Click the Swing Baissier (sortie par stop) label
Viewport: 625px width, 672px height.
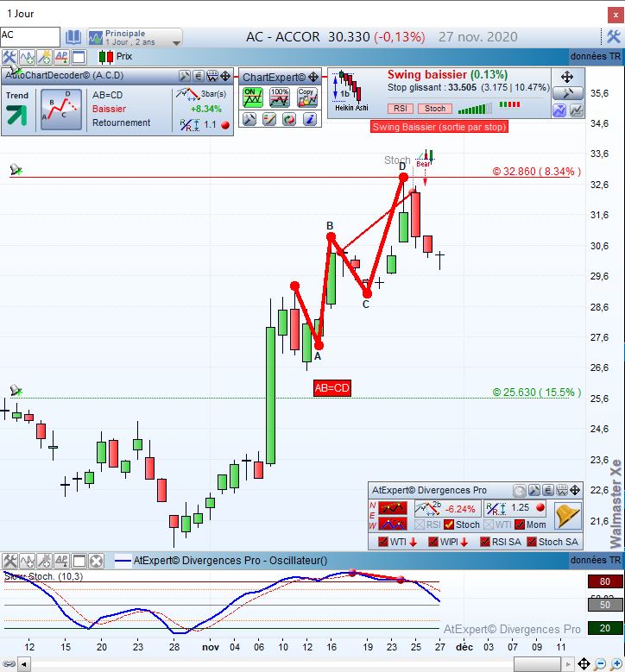pos(439,127)
